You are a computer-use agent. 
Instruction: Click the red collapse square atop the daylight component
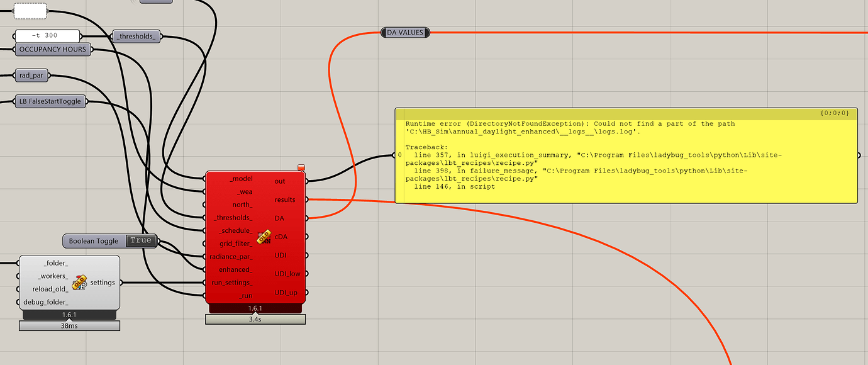(301, 167)
